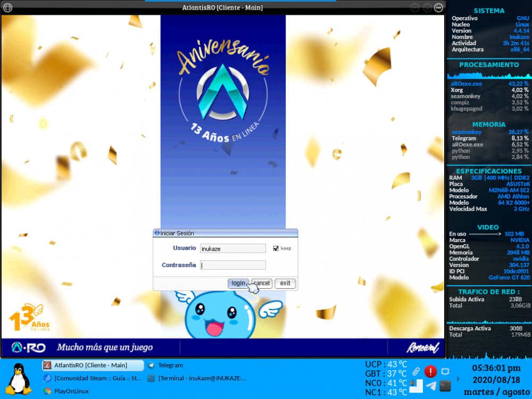Screen dimensions: 532x399
Task: Click the Iniciar Sesión dialog title icon
Action: pos(156,233)
